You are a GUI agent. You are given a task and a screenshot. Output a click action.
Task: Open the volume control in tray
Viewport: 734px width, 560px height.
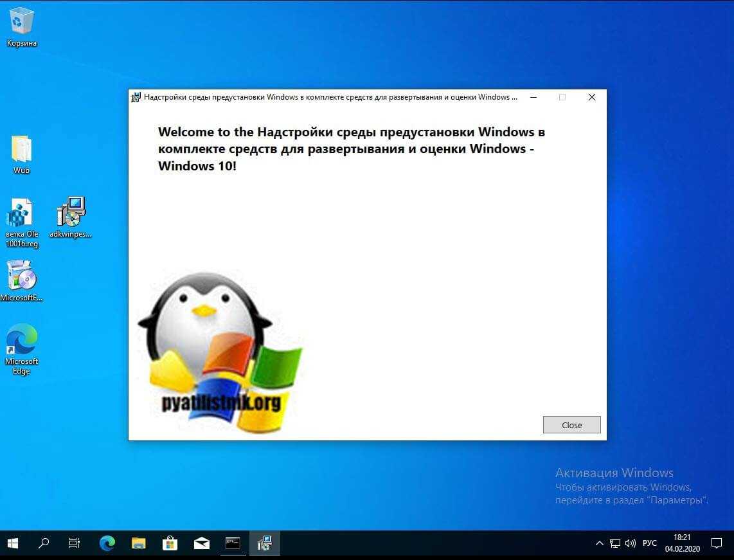click(x=630, y=544)
